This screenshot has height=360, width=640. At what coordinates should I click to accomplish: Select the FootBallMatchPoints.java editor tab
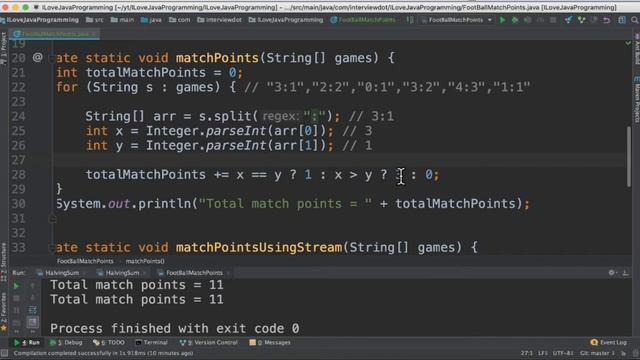coord(55,34)
